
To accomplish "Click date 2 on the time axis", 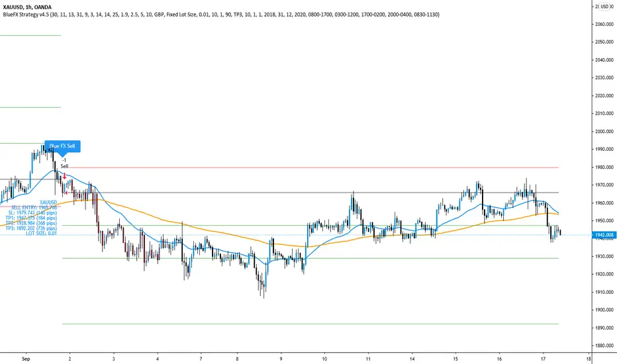I will coord(70,359).
